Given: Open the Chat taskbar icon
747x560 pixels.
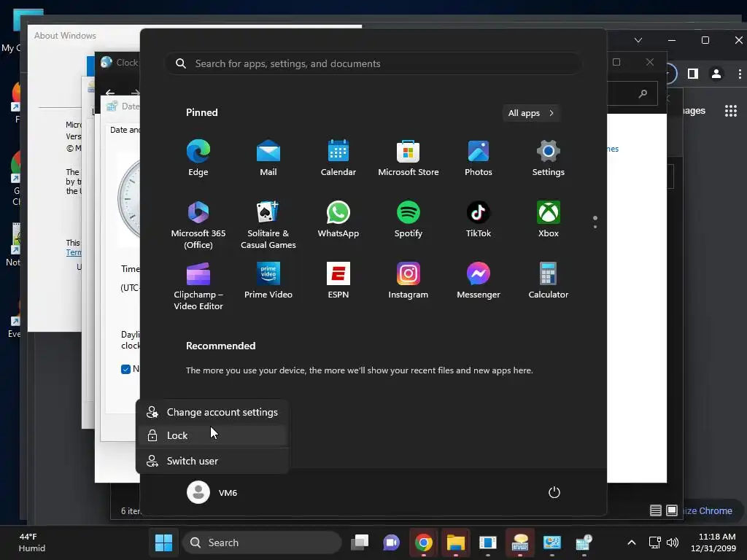Looking at the screenshot, I should tap(392, 542).
